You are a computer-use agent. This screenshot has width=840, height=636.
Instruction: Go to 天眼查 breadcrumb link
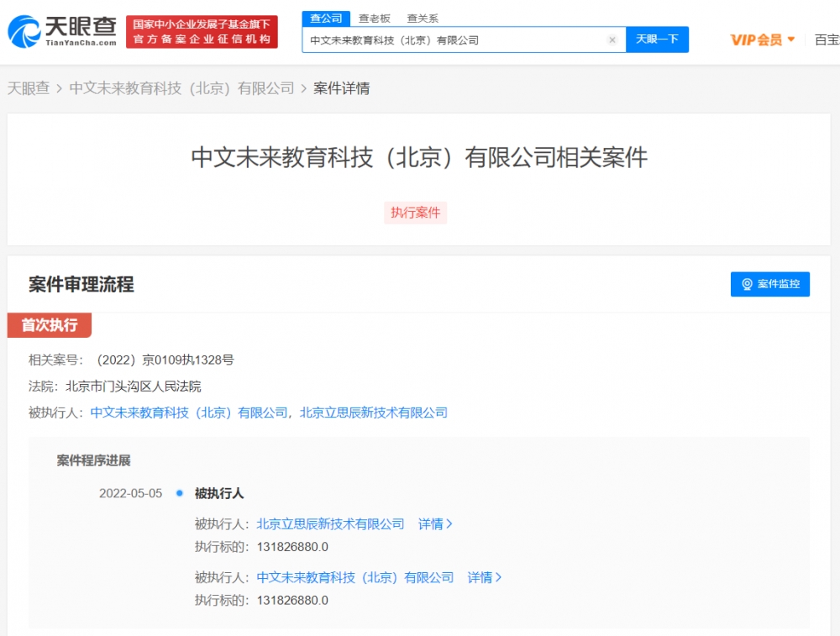29,88
